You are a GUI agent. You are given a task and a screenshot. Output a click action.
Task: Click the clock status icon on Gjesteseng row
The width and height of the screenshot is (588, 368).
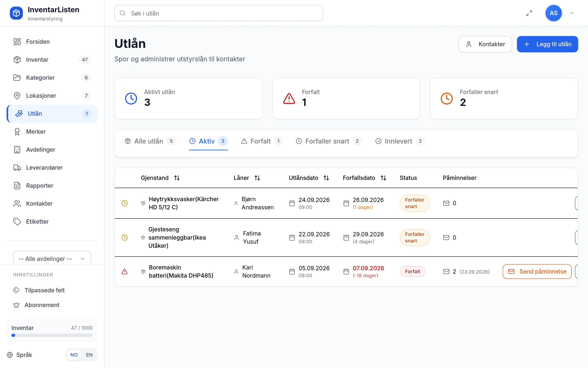tap(124, 238)
